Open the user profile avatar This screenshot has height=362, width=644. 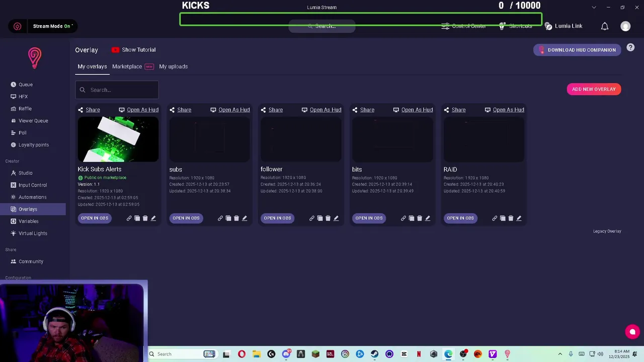click(625, 26)
